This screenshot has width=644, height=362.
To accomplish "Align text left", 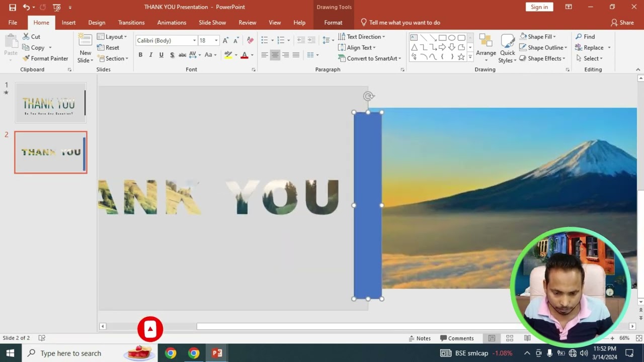I will pos(264,55).
